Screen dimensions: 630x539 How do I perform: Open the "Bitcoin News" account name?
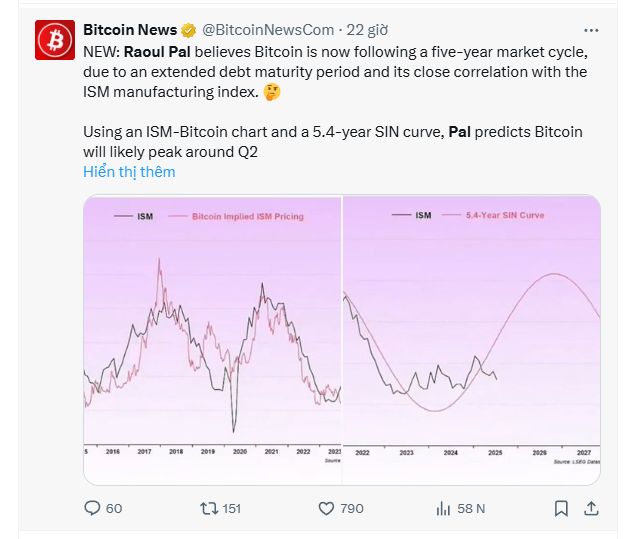[130, 30]
